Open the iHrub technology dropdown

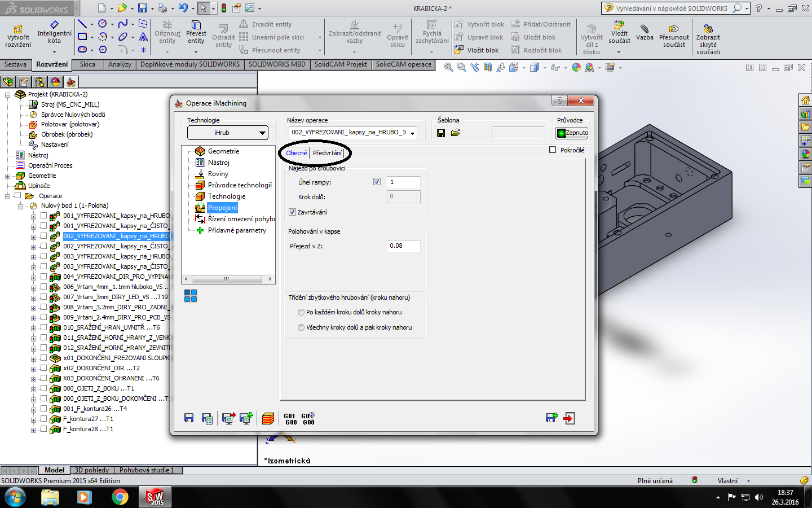click(228, 133)
